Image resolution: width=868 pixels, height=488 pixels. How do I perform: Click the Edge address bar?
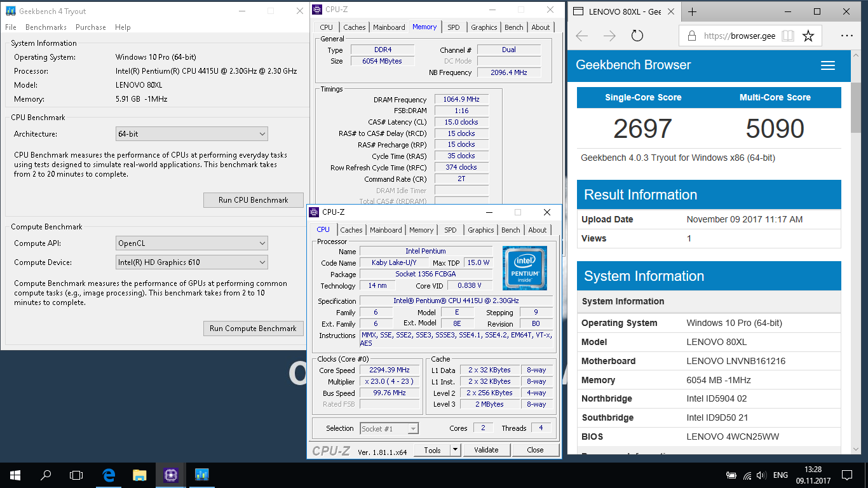(x=740, y=36)
